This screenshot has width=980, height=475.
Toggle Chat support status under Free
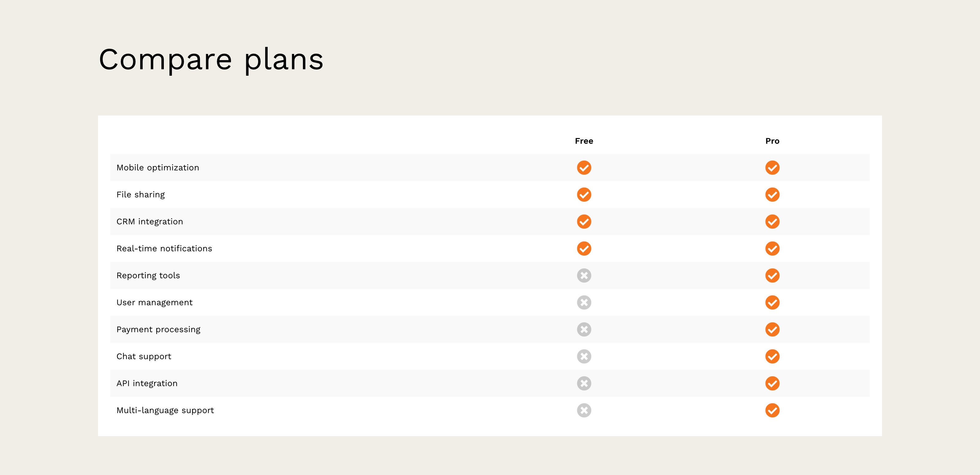[584, 356]
